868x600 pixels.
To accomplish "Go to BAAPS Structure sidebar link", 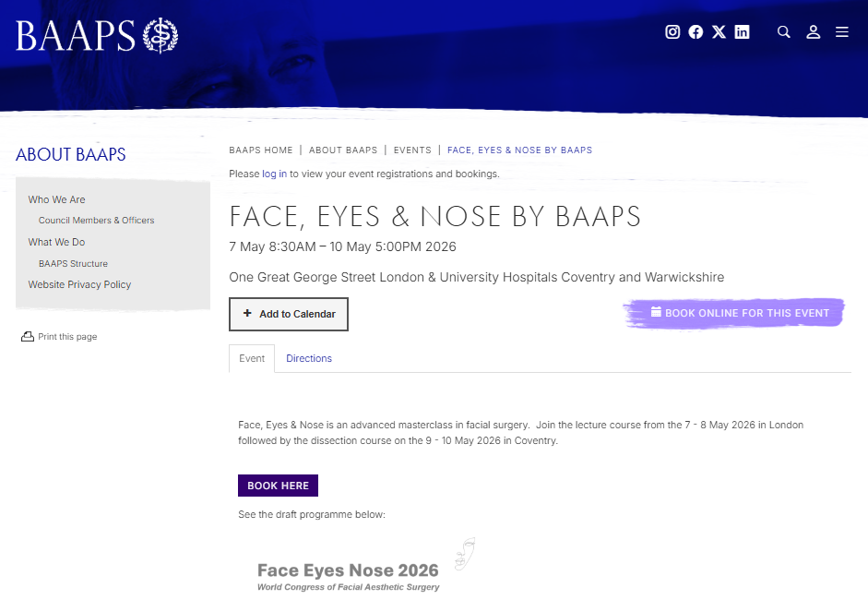I will tap(73, 264).
